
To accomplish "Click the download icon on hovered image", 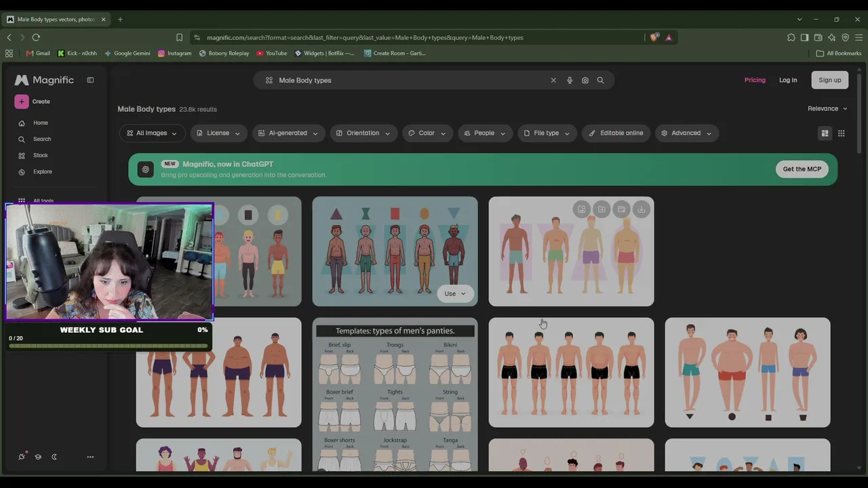I will pos(642,209).
